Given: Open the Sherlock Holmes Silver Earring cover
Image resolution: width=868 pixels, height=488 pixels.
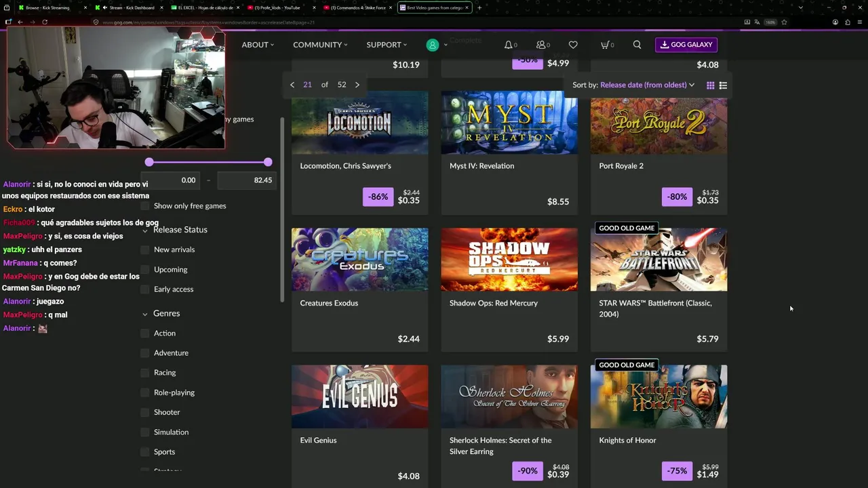Looking at the screenshot, I should click(509, 396).
